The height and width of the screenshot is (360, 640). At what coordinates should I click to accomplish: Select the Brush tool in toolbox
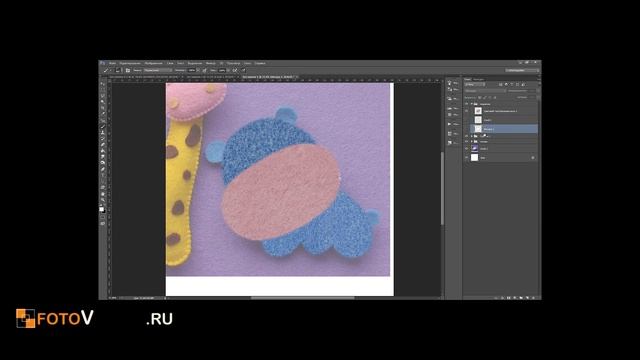click(102, 127)
